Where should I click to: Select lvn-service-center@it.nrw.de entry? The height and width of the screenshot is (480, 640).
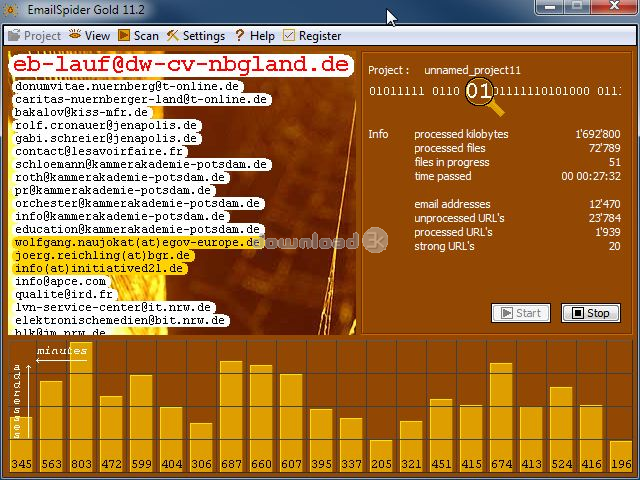[x=113, y=307]
